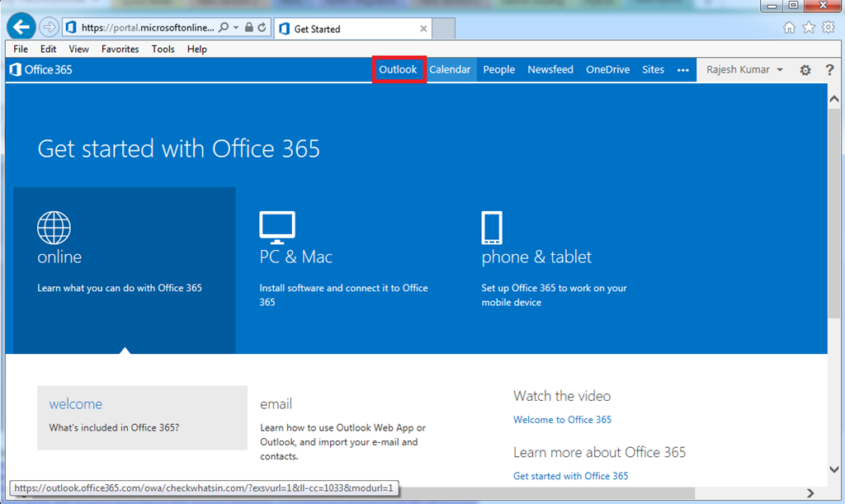Click the Office 365 help question mark
The image size is (845, 504).
click(x=829, y=69)
